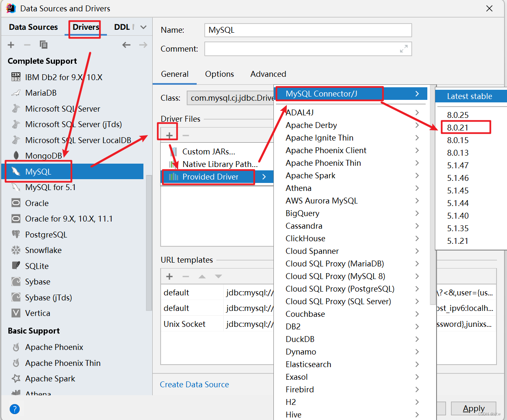507x420 pixels.
Task: Add a new URL template with plus icon
Action: 169,276
